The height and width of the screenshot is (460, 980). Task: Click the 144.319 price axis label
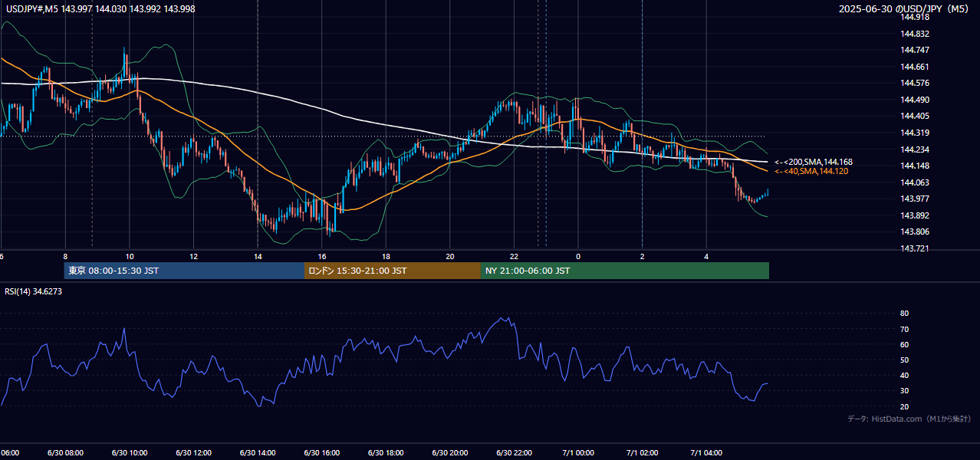(916, 133)
